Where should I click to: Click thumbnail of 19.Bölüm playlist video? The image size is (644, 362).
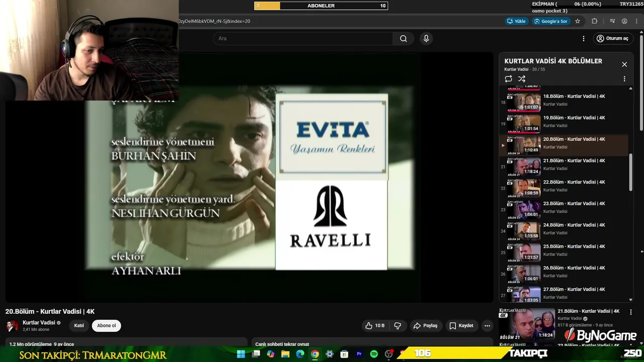point(524,123)
